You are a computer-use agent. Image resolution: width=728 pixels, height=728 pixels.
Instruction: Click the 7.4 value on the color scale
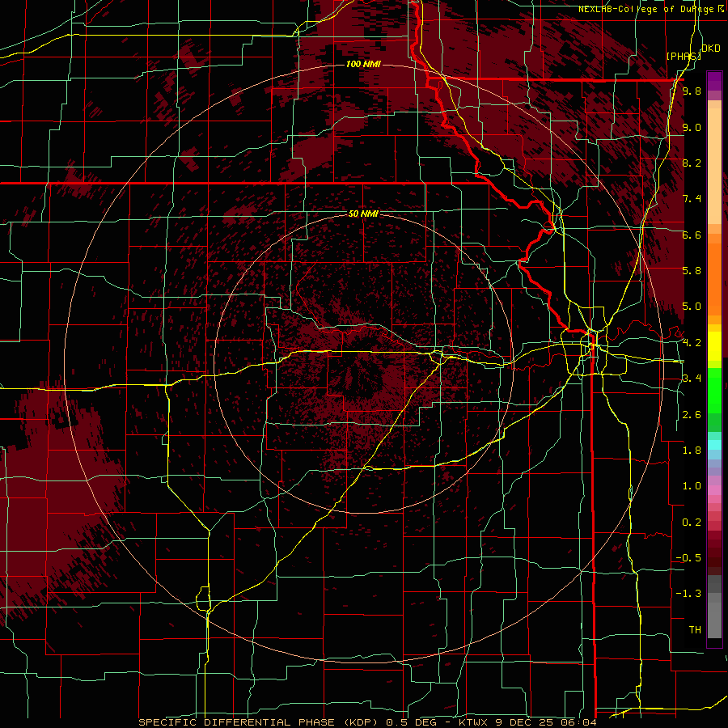click(x=692, y=199)
